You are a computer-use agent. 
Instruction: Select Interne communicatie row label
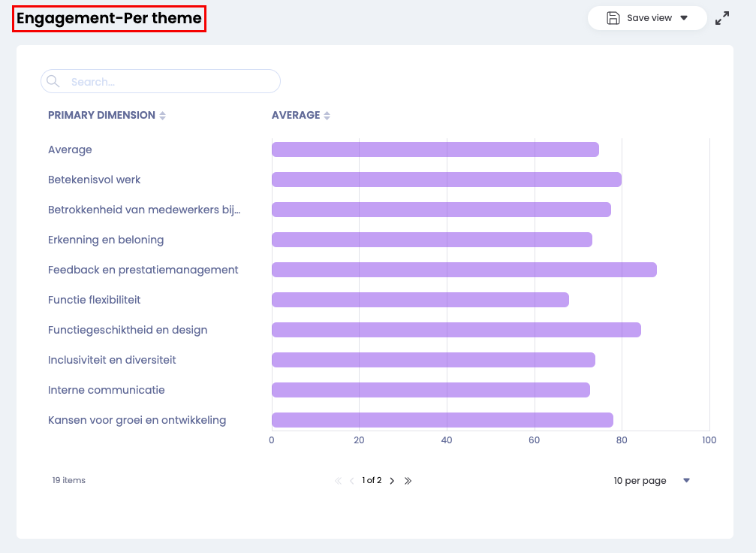click(x=107, y=390)
